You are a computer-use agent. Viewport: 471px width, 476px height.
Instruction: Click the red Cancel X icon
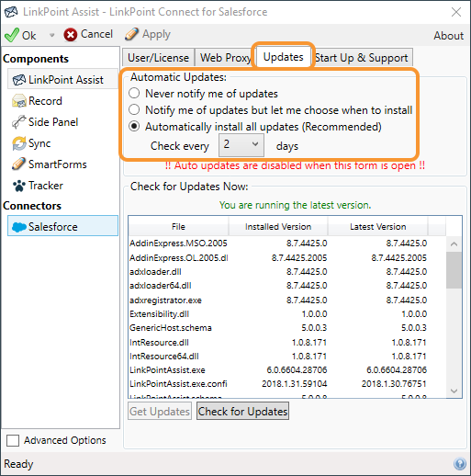[x=71, y=35]
